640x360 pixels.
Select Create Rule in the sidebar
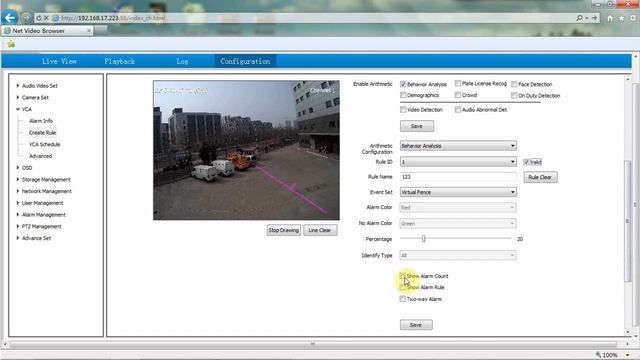coord(42,133)
